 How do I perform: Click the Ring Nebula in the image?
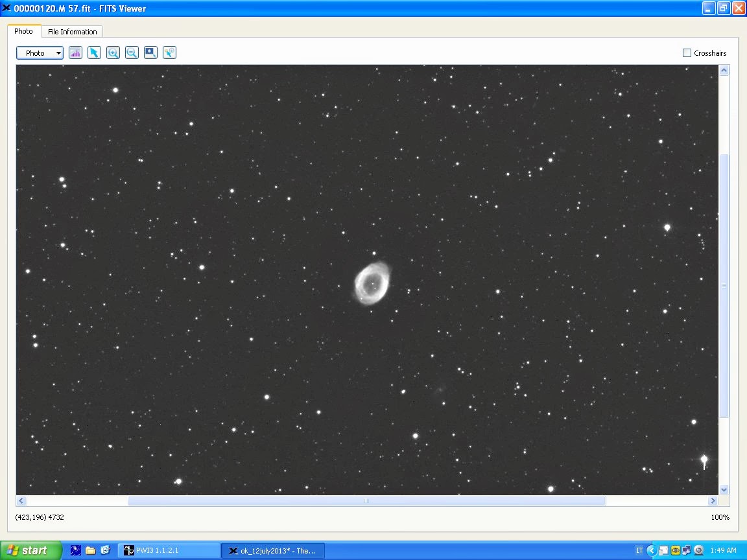click(x=371, y=283)
